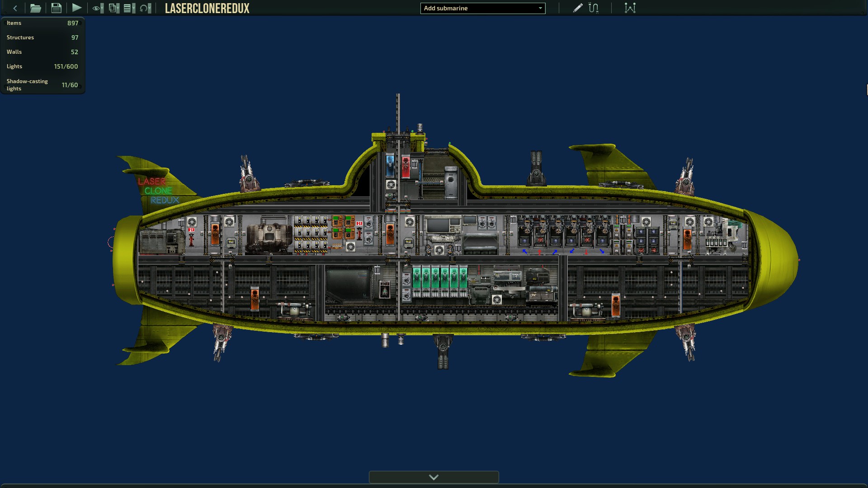Select the red diving suit locker in tower
The height and width of the screenshot is (488, 868).
(406, 166)
